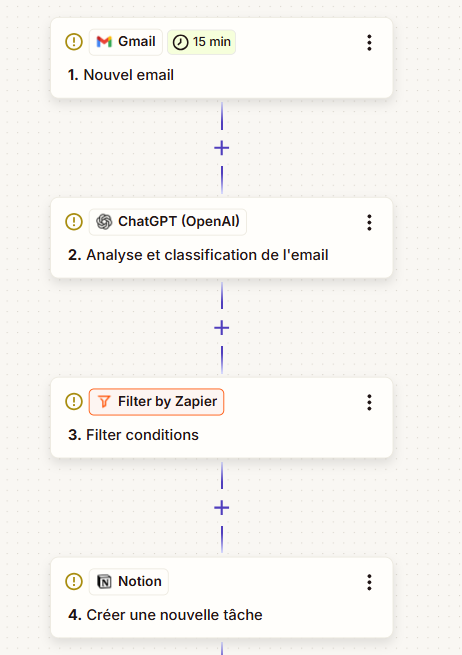Viewport: 462px width, 655px height.
Task: Open the three-dot menu on ChatGPT step
Action: pyautogui.click(x=369, y=223)
